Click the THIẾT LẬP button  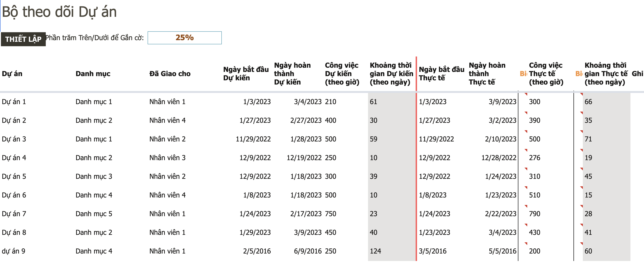point(23,39)
